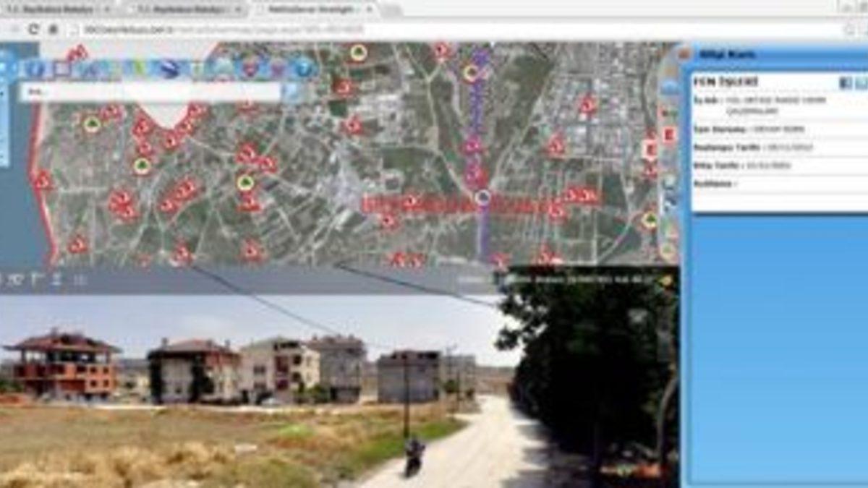
Task: Reload the page with the browser refresh button
Action: pos(33,30)
